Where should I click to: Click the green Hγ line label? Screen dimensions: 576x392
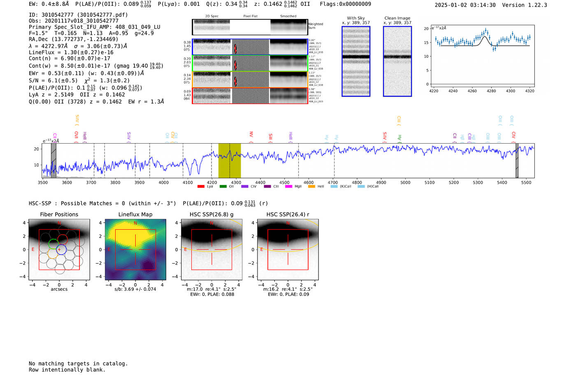coord(399,138)
